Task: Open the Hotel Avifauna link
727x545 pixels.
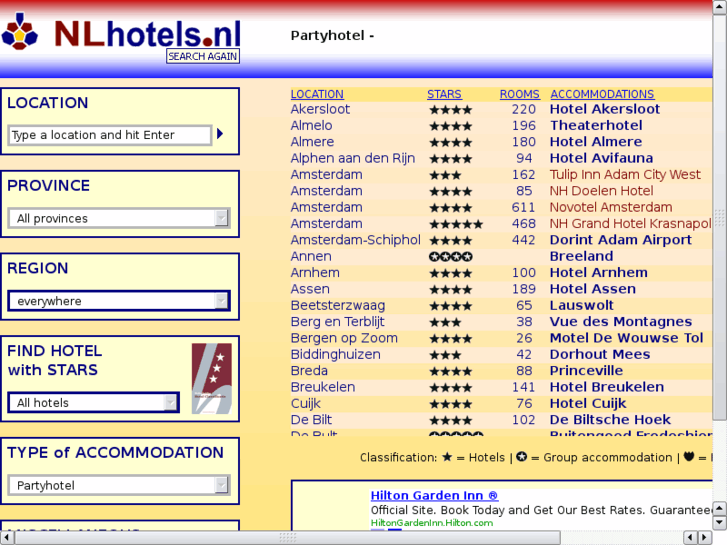Action: [601, 158]
